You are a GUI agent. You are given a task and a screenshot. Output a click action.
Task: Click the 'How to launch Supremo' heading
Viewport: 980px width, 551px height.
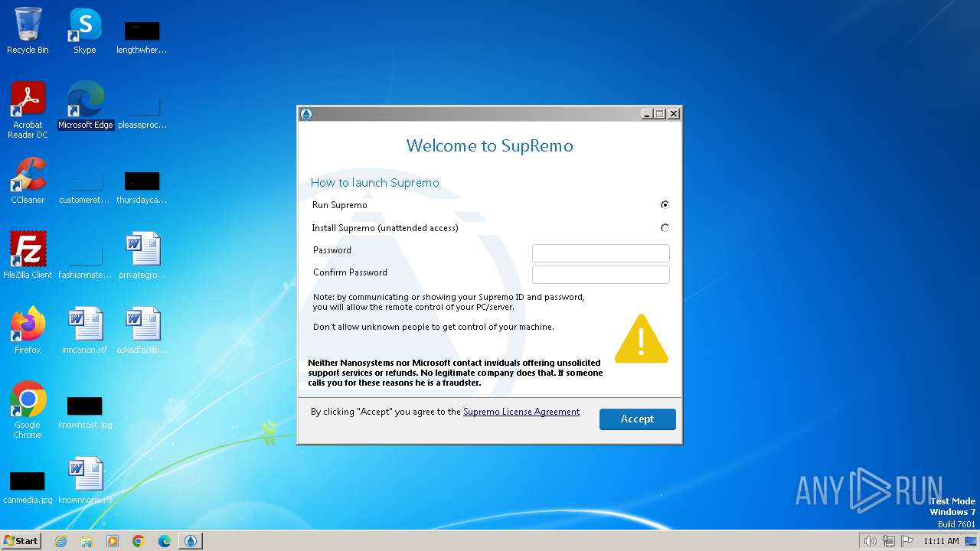375,183
